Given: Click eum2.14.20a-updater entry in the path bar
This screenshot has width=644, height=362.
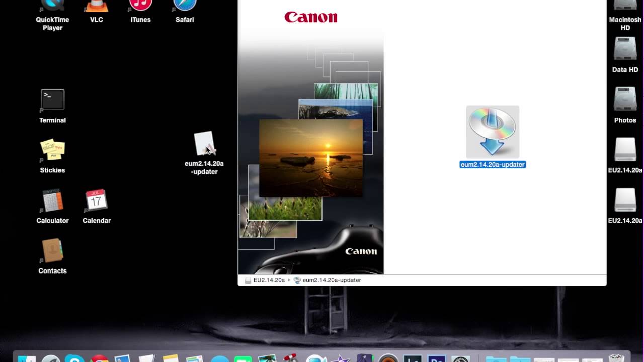Looking at the screenshot, I should click(328, 280).
